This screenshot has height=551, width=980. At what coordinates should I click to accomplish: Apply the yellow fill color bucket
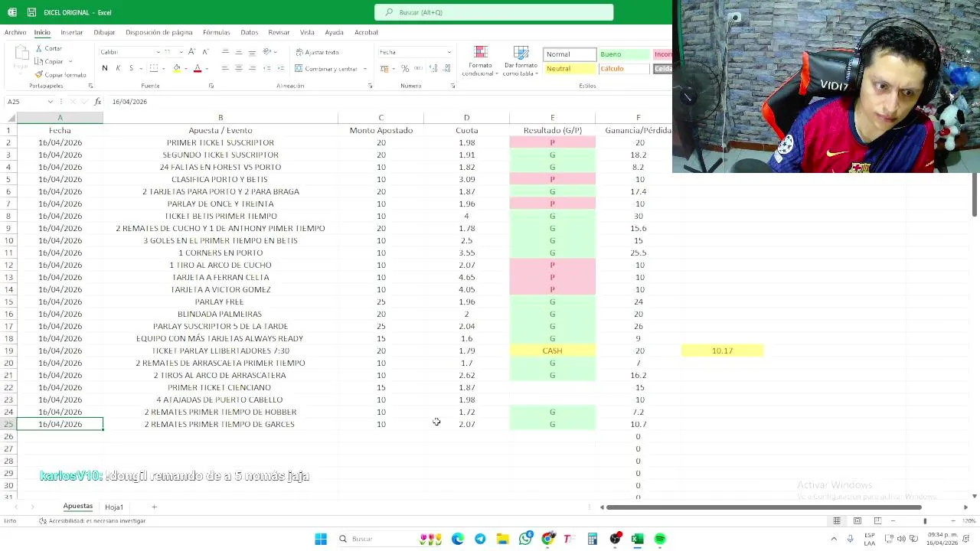tap(176, 68)
